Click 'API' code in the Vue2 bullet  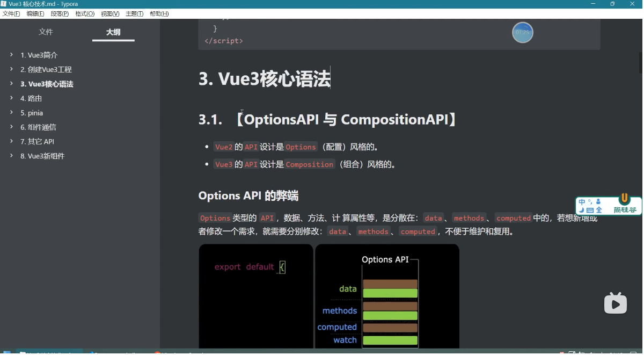click(251, 147)
